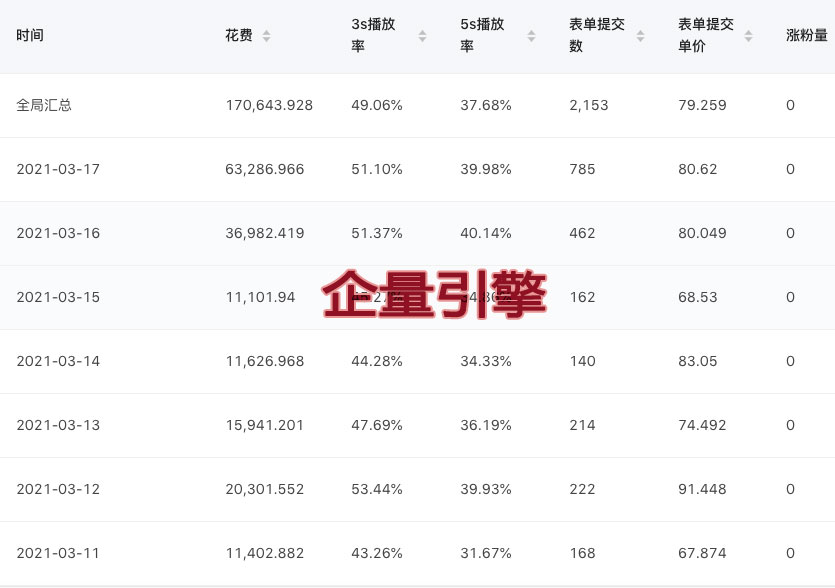Click cost value 36,982.419

(x=265, y=233)
